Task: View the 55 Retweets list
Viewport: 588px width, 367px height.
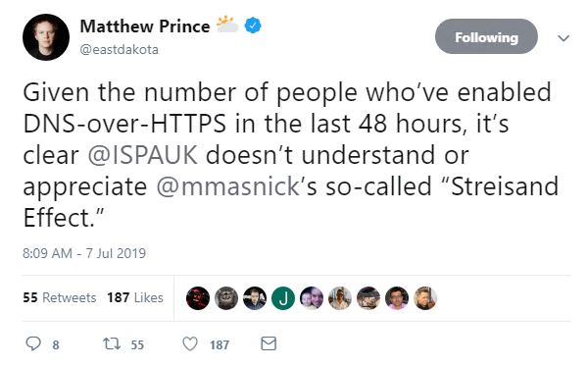Action: (60, 297)
